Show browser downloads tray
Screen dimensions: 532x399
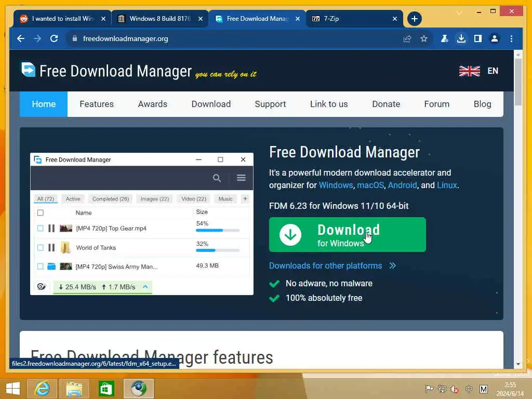pos(461,38)
